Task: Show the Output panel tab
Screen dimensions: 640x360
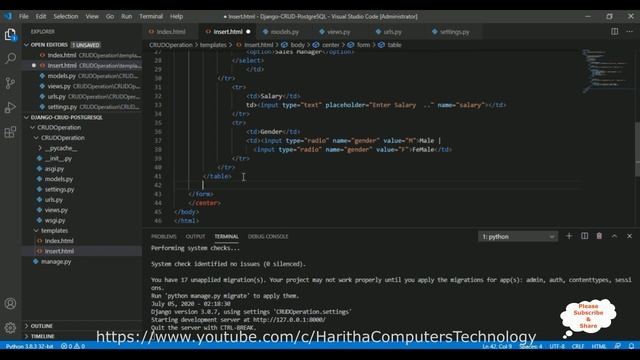Action: tap(195, 236)
